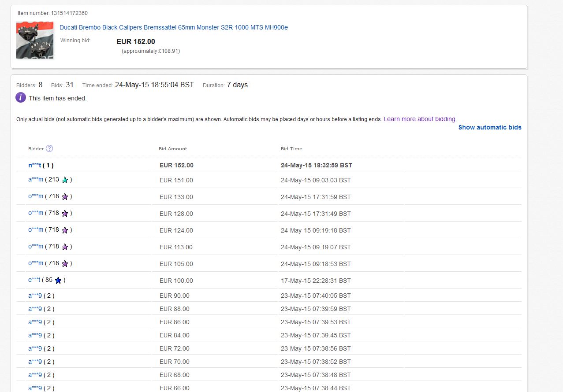Click the purple star in the EUR 113.00 row
563x392 pixels.
tap(65, 247)
